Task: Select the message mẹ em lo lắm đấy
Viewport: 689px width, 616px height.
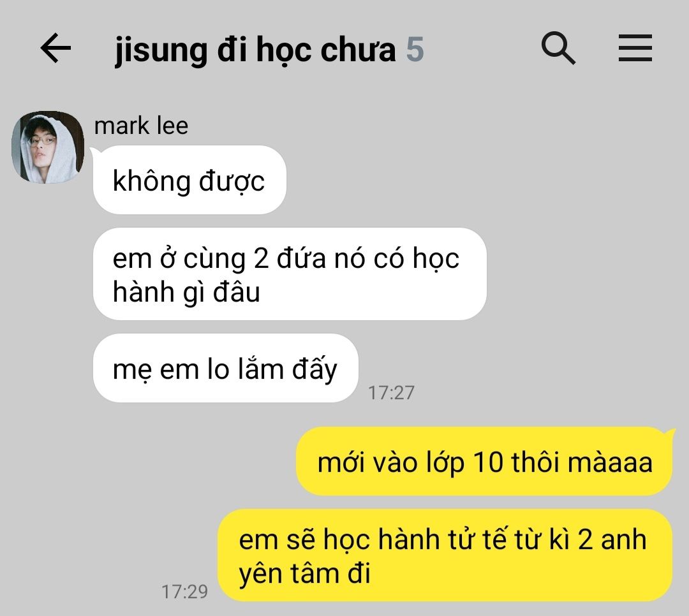Action: (225, 368)
